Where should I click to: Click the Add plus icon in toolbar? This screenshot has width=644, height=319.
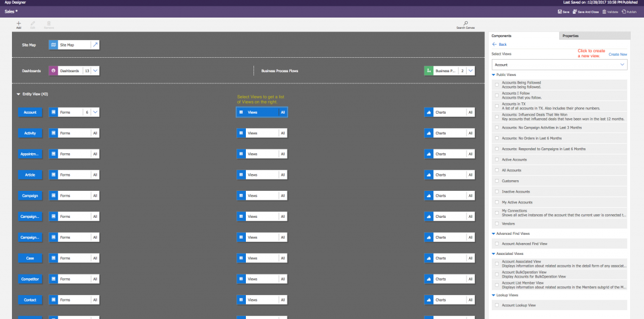[x=18, y=23]
